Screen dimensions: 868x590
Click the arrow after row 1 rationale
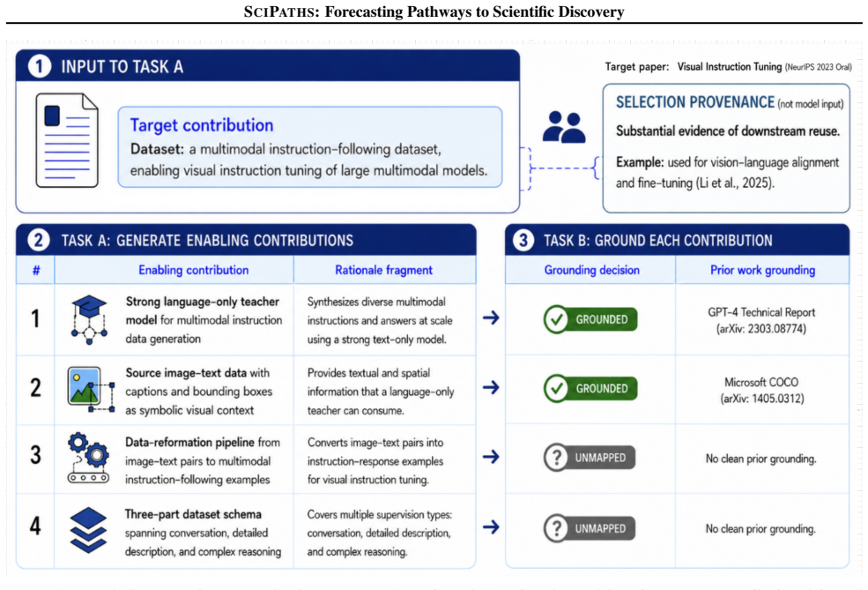click(x=491, y=318)
